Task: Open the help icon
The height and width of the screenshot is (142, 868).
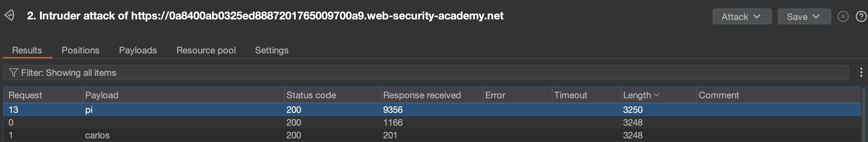Action: [861, 17]
